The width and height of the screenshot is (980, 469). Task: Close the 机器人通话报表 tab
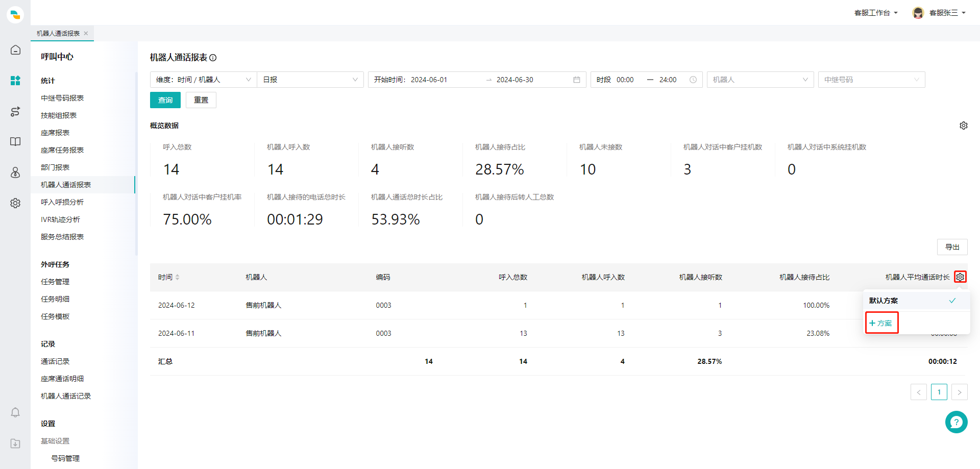click(x=86, y=34)
